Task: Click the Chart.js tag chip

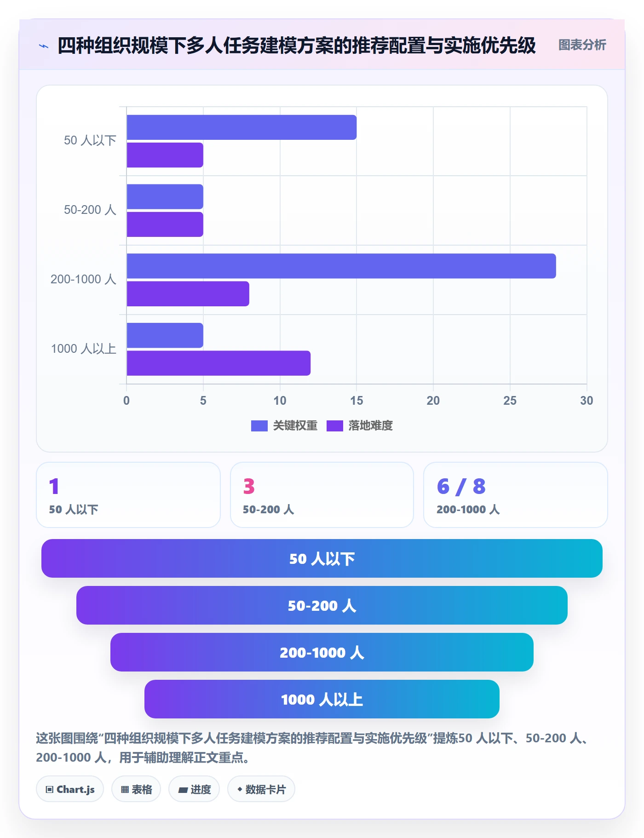Action: [70, 789]
